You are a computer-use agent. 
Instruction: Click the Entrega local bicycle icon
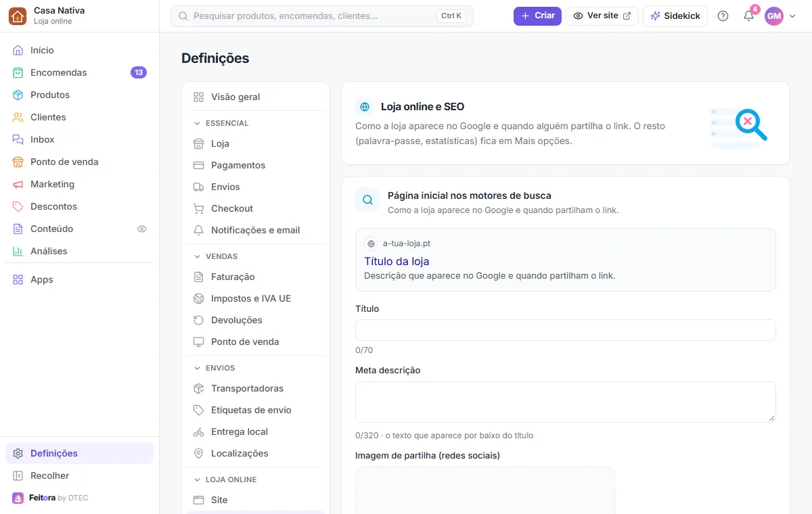[x=198, y=431]
